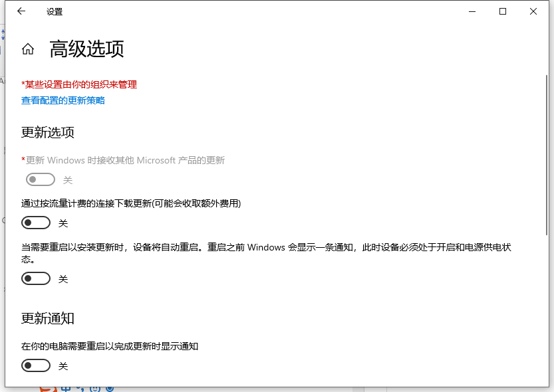
Task: Click the red organization-managed settings notice
Action: coord(79,84)
